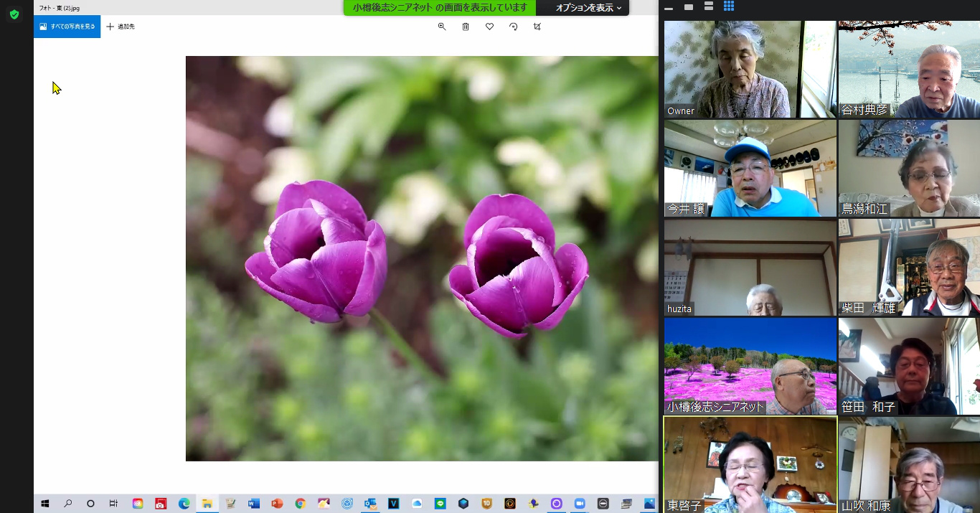Select the crop tool icon
This screenshot has height=513, width=980.
537,27
